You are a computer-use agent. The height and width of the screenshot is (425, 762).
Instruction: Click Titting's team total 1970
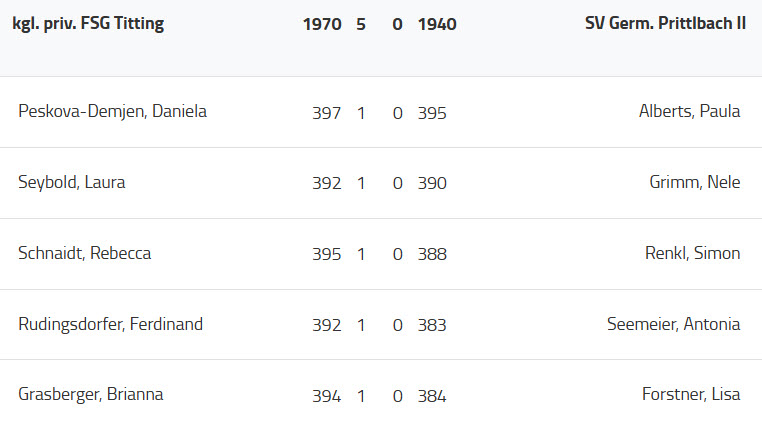pos(321,24)
